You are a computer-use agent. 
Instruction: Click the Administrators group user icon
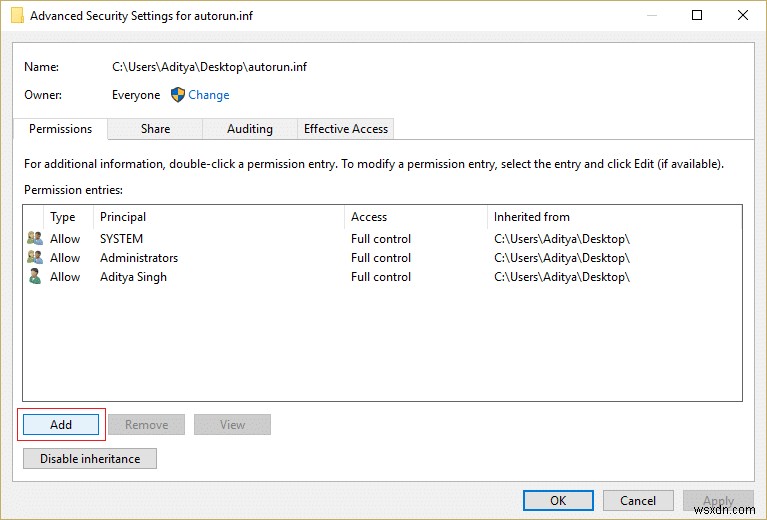(x=35, y=258)
